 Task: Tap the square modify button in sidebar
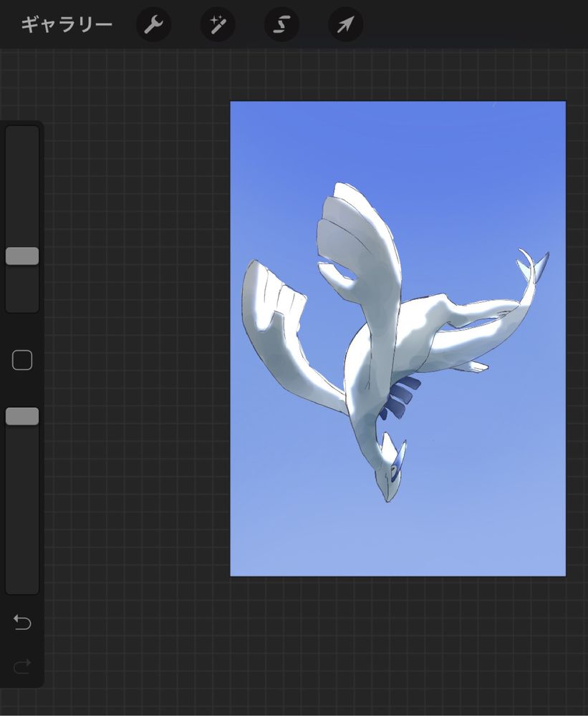tap(22, 360)
